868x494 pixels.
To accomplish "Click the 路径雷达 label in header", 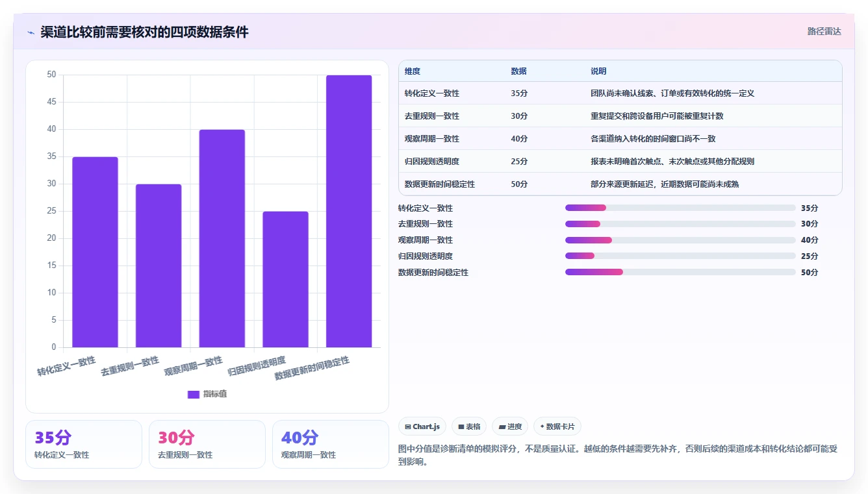I will pos(824,31).
